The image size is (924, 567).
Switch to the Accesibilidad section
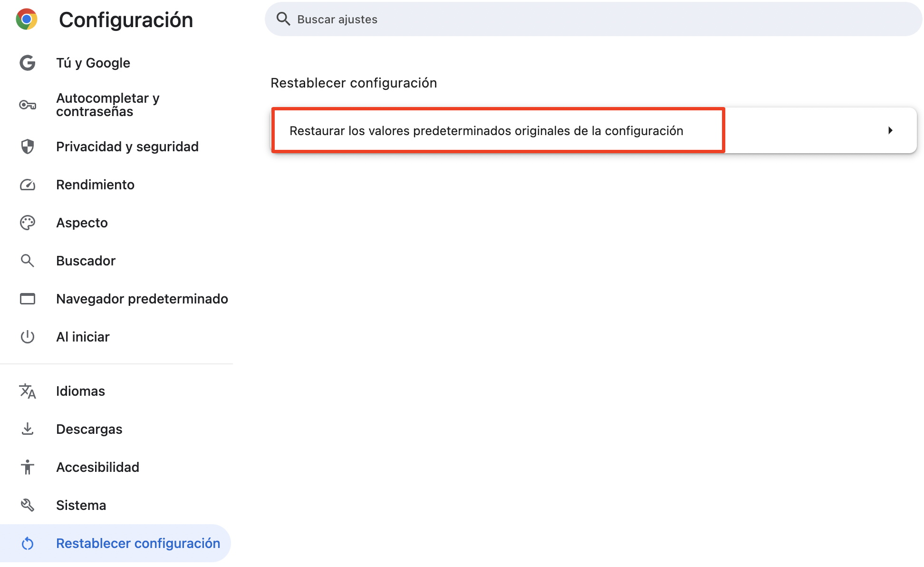97,467
